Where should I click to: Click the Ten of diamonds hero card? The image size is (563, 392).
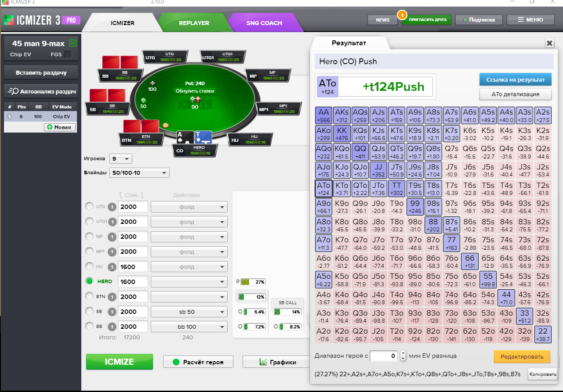point(203,137)
